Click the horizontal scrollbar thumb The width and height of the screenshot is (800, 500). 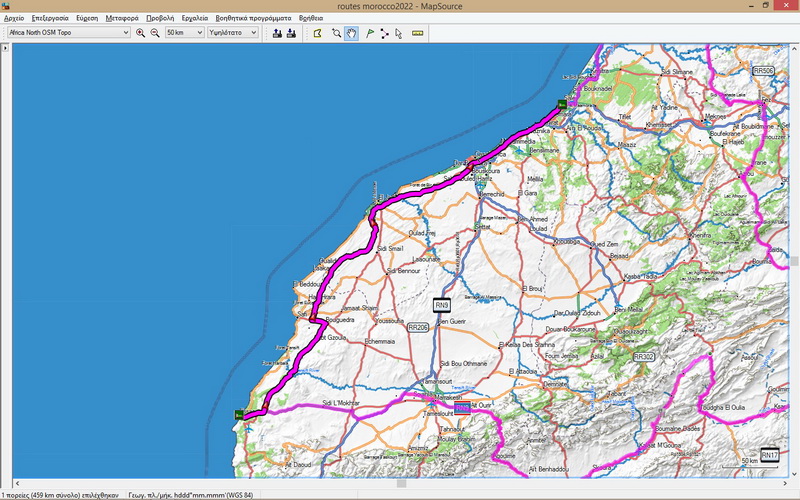[x=402, y=483]
